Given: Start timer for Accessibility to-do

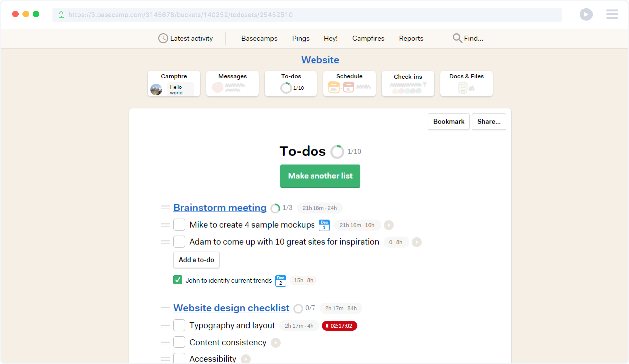Looking at the screenshot, I should (245, 359).
